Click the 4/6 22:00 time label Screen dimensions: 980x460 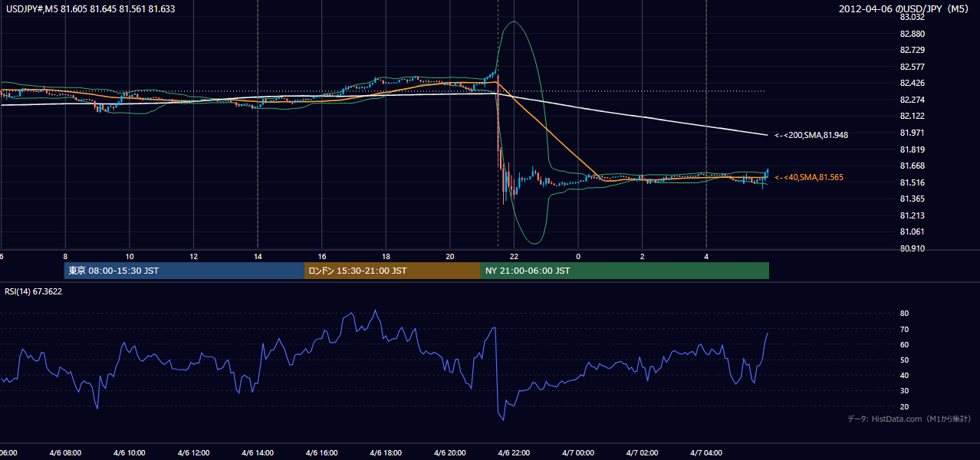click(514, 453)
